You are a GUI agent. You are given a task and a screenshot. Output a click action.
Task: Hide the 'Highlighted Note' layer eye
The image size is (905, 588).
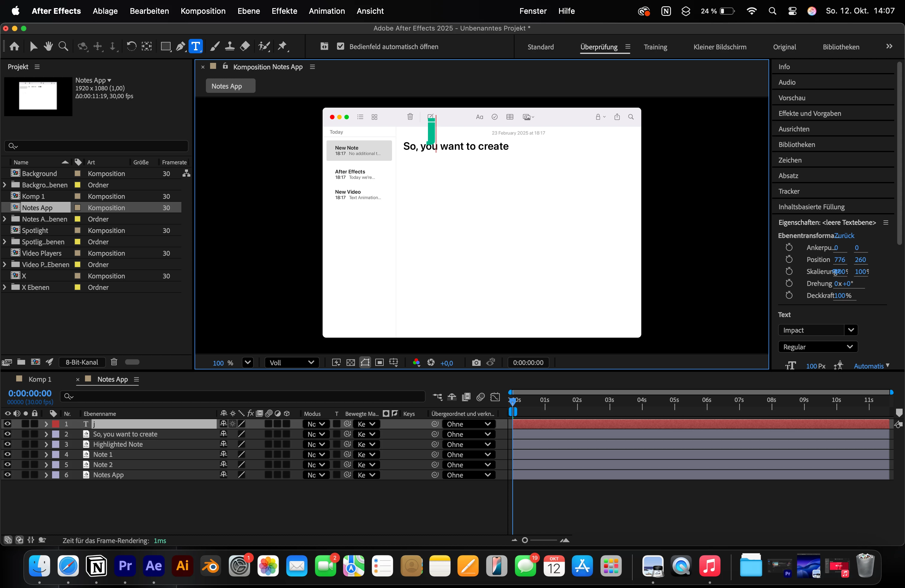point(7,444)
